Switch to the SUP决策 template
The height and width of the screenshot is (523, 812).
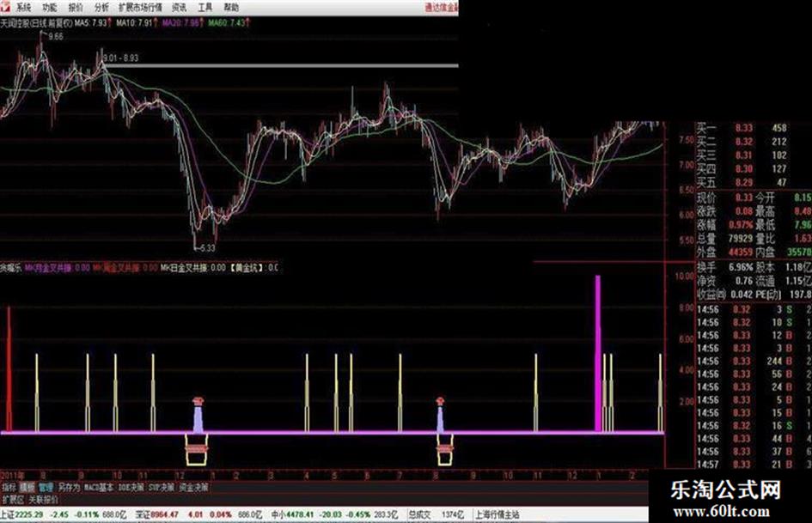click(162, 487)
